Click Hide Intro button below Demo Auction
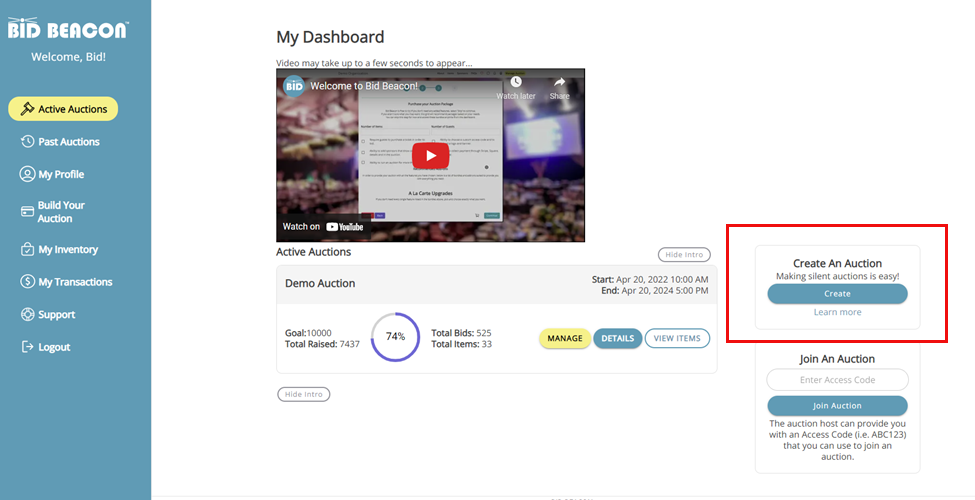The height and width of the screenshot is (500, 975). (x=303, y=394)
